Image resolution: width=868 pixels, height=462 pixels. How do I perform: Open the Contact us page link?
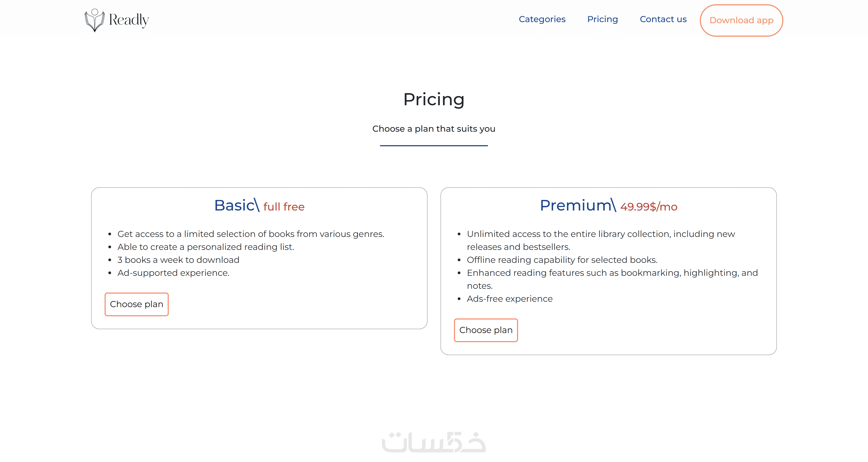click(x=663, y=19)
